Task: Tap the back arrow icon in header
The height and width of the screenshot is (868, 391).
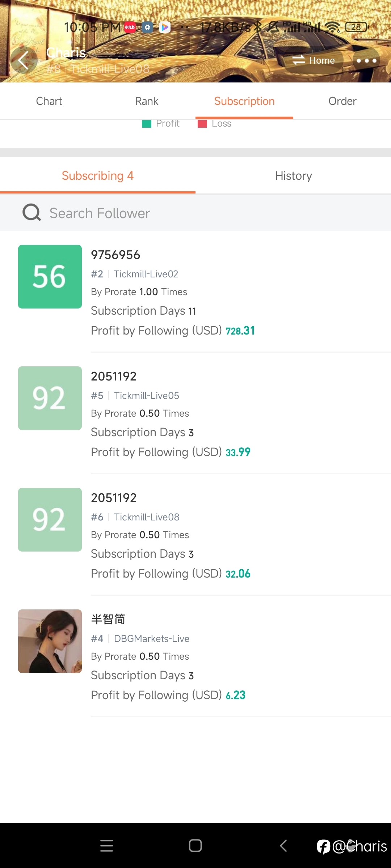Action: pos(24,60)
